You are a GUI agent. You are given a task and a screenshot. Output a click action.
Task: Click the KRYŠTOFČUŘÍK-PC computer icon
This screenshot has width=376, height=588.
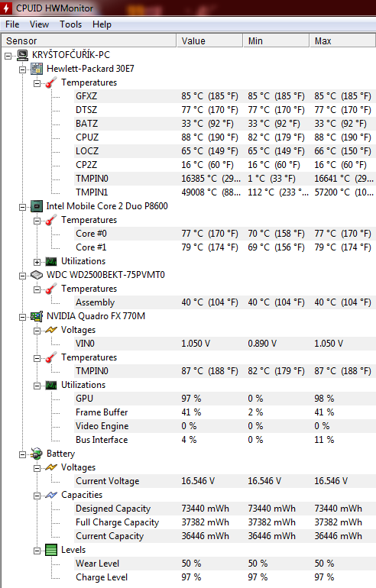click(x=22, y=55)
